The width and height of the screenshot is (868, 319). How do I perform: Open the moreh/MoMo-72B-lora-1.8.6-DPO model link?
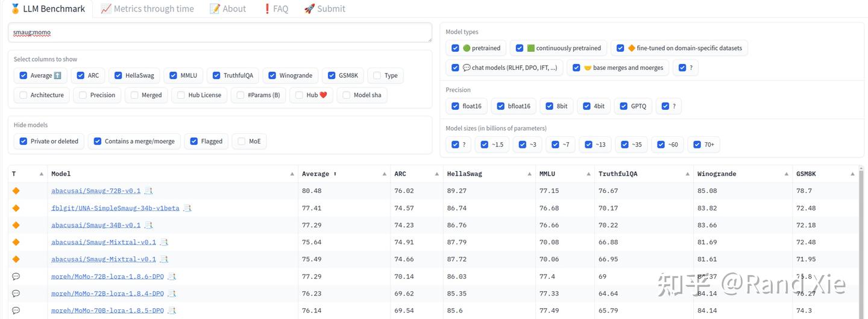coord(107,277)
